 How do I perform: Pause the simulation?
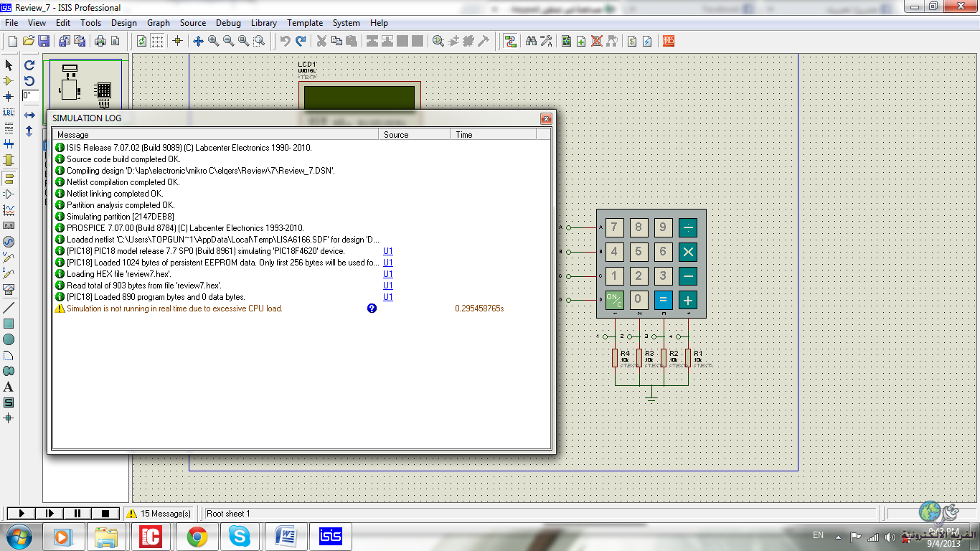[x=77, y=513]
